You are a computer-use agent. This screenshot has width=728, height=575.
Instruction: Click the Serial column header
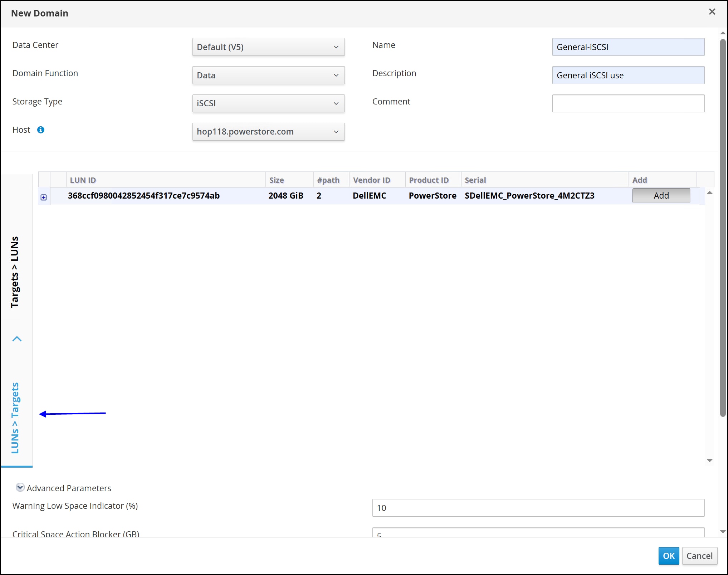(x=545, y=180)
